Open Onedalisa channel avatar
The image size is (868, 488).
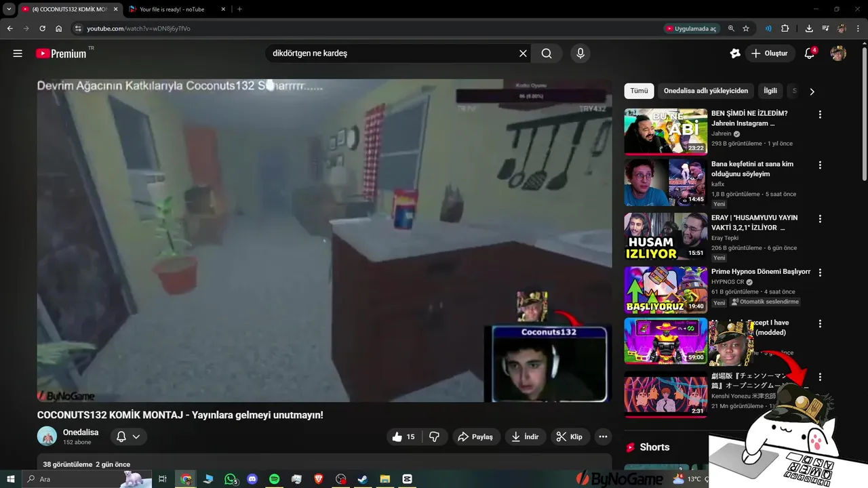pyautogui.click(x=47, y=436)
